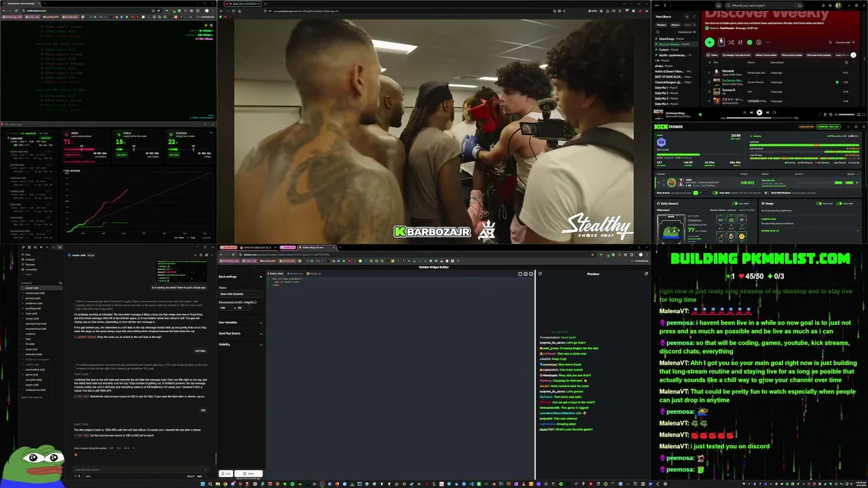Switch to the index.html editor tab
868x488 pixels.
(x=275, y=274)
